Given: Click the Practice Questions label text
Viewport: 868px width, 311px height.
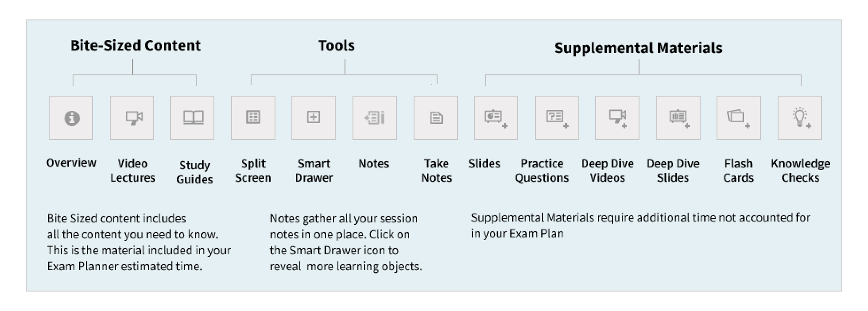Looking at the screenshot, I should pyautogui.click(x=542, y=171).
